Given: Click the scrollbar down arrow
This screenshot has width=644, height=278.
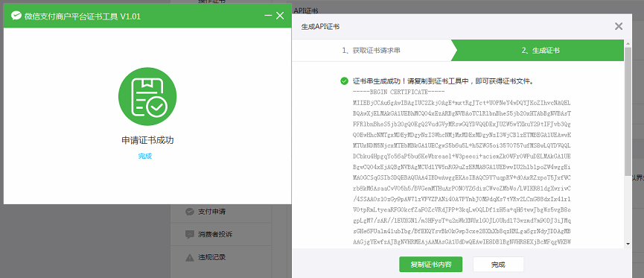Looking at the screenshot, I should 628,244.
